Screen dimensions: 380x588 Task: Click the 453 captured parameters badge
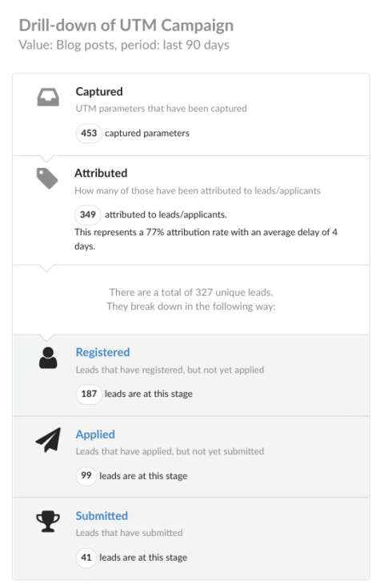click(89, 133)
